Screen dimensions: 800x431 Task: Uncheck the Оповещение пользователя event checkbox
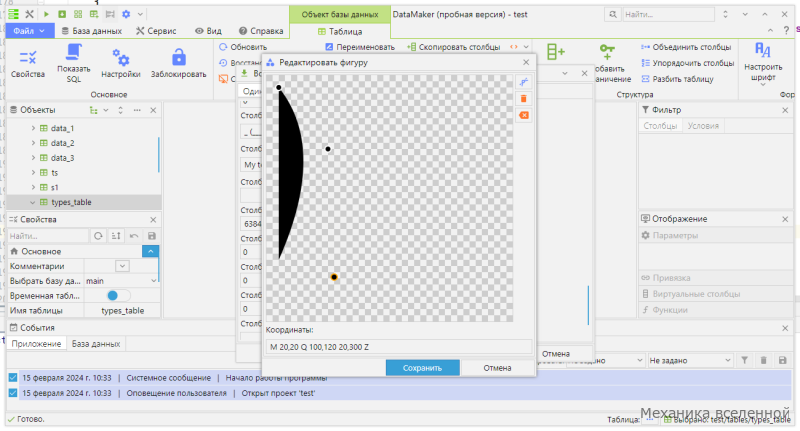13,393
